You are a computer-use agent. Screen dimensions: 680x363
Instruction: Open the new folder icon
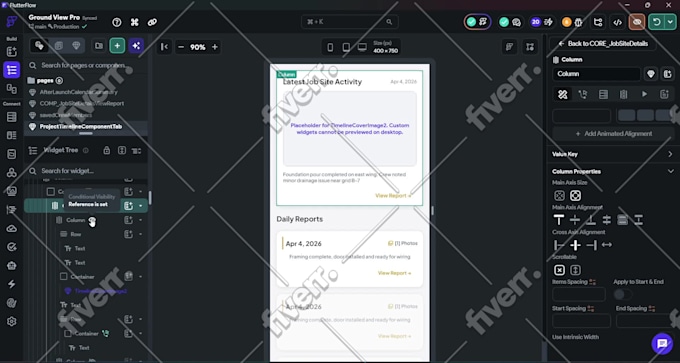[99, 46]
